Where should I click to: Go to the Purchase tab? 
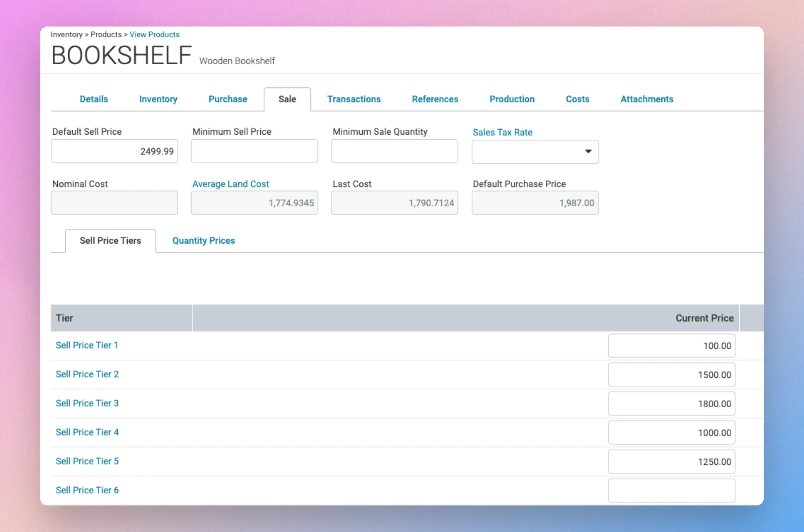click(x=228, y=99)
